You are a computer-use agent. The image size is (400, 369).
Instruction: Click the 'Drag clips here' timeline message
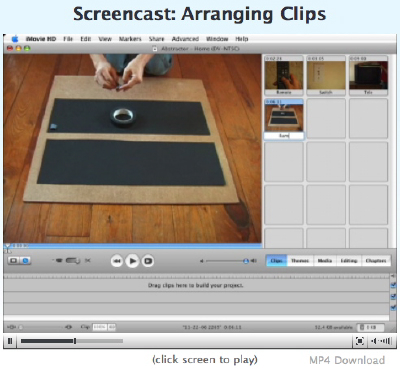point(196,285)
